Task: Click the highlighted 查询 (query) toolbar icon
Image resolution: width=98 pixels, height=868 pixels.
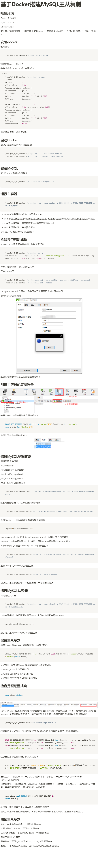Action: (59, 392)
